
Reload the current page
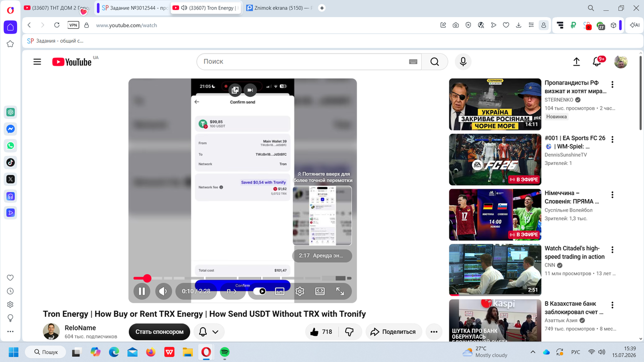pyautogui.click(x=57, y=25)
